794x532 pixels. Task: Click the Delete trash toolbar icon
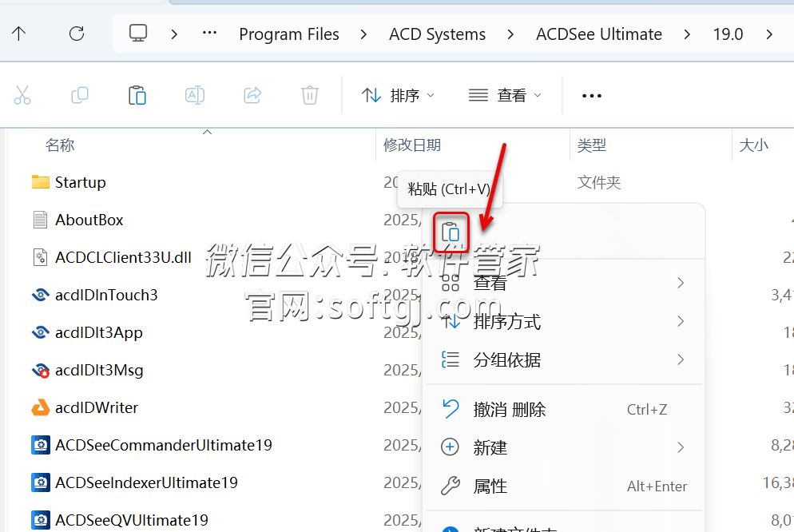[309, 95]
